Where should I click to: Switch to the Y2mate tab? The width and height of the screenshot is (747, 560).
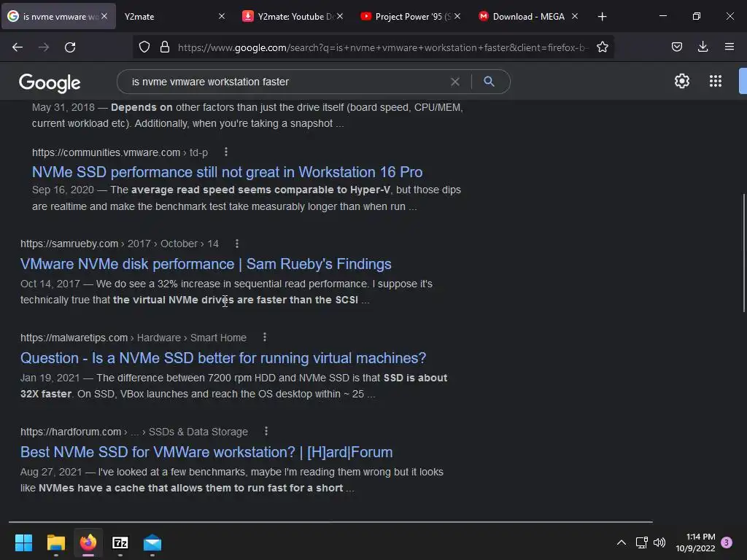[x=167, y=17]
